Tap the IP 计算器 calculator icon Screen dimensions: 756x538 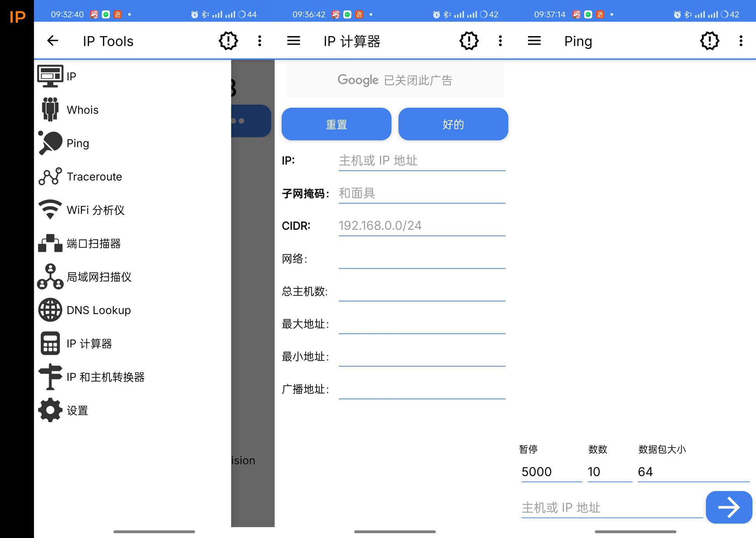tap(50, 343)
